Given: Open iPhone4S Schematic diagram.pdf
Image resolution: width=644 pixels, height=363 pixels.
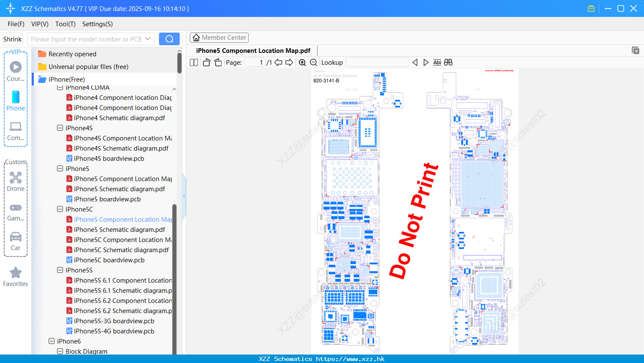Looking at the screenshot, I should [x=118, y=148].
